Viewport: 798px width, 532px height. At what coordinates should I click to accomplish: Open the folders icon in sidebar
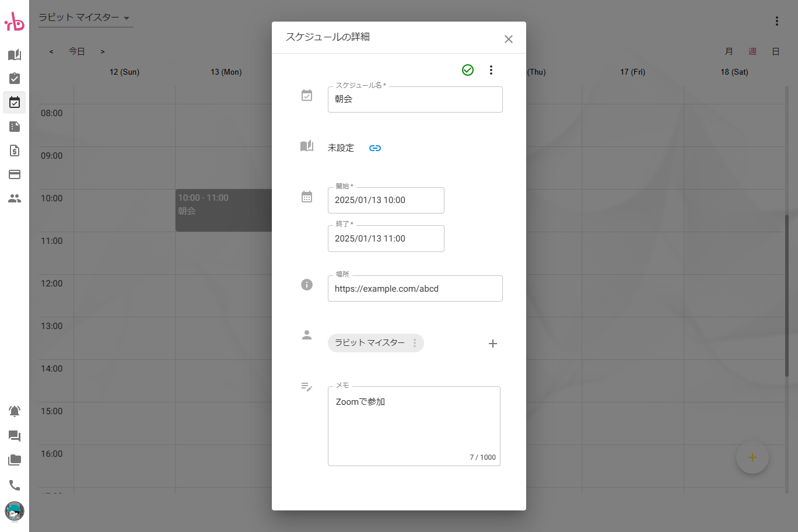[x=15, y=460]
